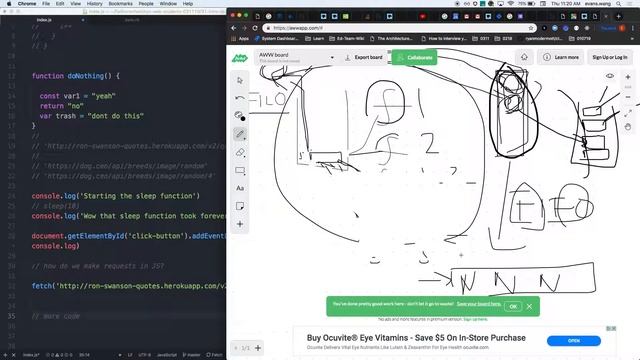Open the AWW board name dropdown

tap(297, 58)
